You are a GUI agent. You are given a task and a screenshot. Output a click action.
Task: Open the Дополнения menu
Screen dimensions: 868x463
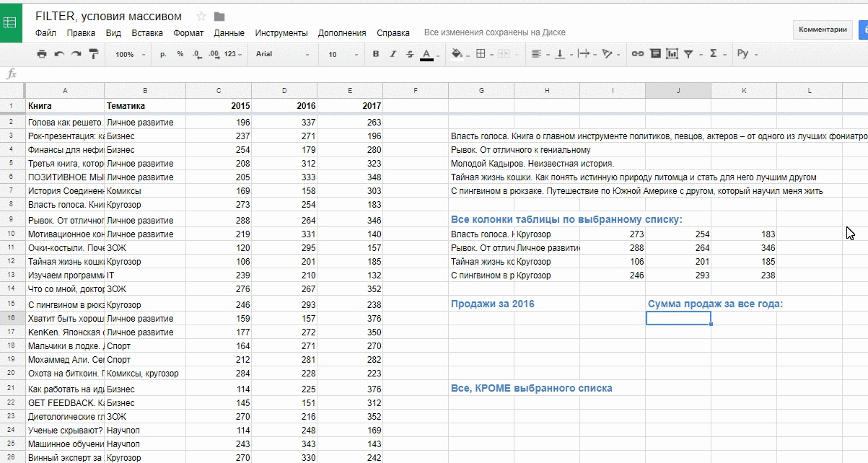coord(342,33)
